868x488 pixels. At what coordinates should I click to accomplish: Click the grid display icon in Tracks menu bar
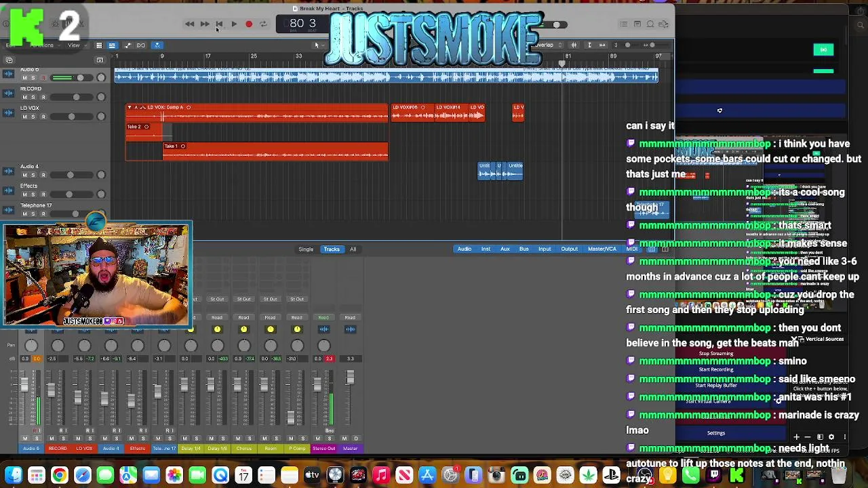tap(99, 45)
